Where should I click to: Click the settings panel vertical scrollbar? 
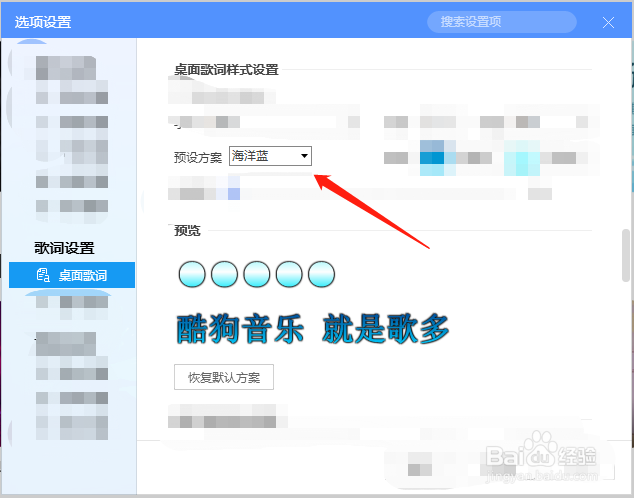(x=626, y=255)
